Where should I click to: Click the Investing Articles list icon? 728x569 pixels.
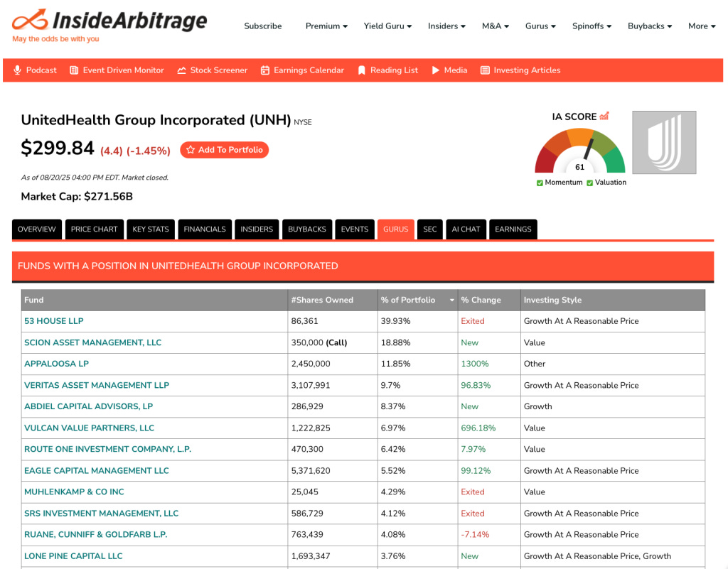(x=485, y=70)
